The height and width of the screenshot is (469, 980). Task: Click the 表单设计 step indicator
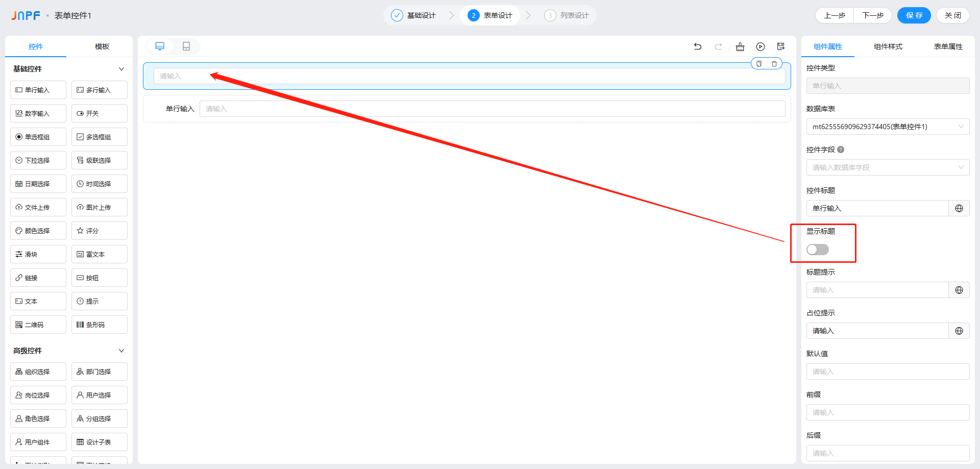pos(490,15)
